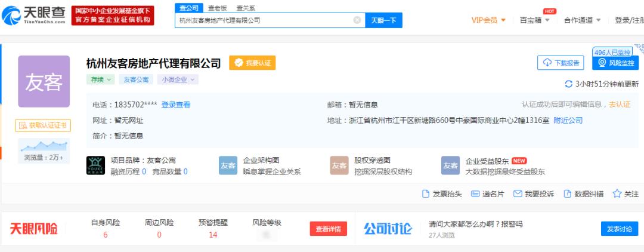The width and height of the screenshot is (644, 252).
Task: Clear the search field with the X icon
Action: tap(357, 20)
